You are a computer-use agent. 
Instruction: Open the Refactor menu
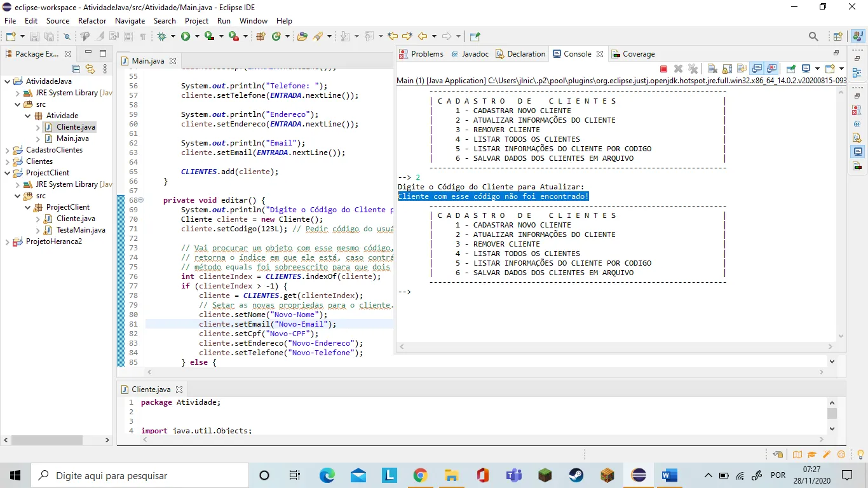click(x=92, y=21)
